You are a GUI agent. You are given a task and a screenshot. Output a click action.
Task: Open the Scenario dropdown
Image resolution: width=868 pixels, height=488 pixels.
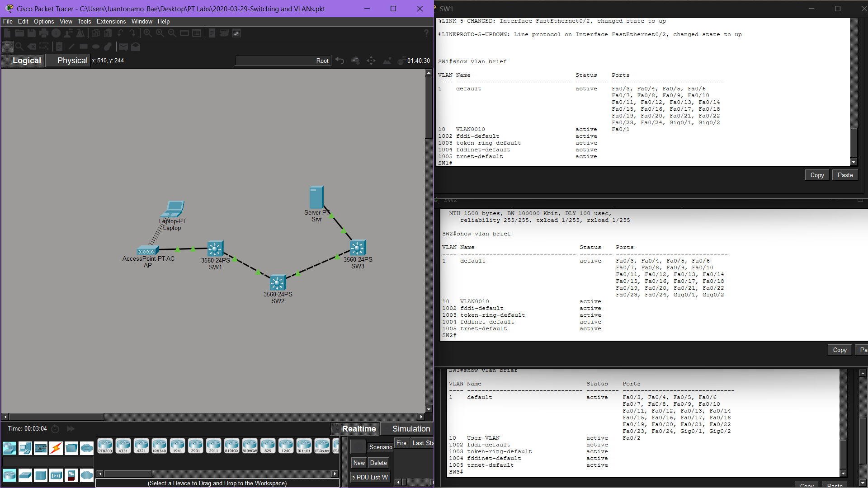pos(381,447)
